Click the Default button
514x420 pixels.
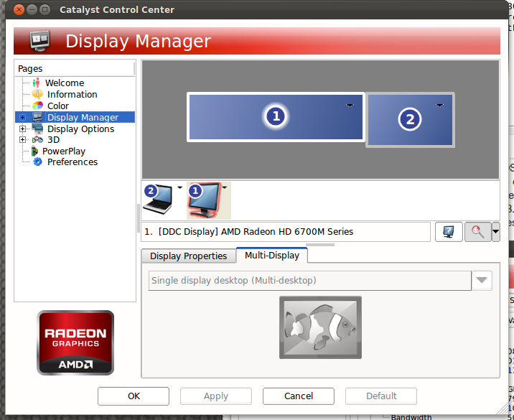(381, 396)
